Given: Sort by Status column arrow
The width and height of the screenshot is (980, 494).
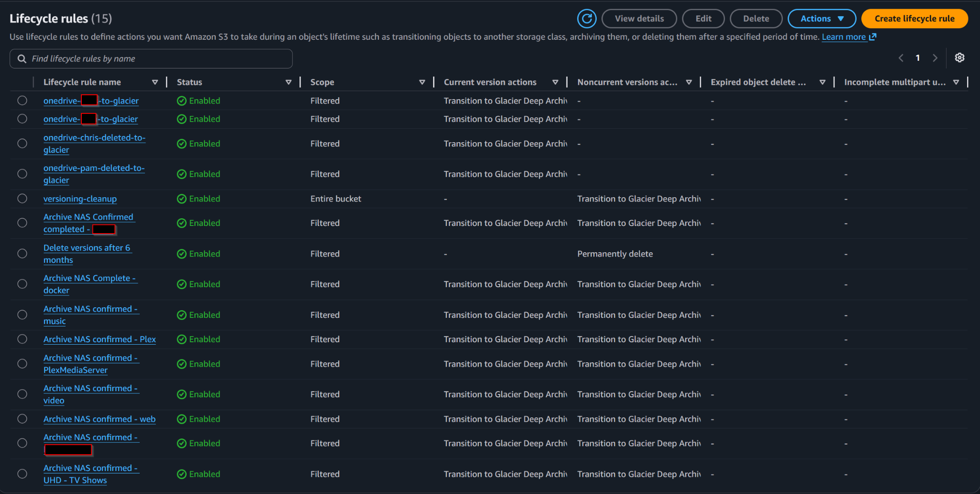Looking at the screenshot, I should pos(289,82).
